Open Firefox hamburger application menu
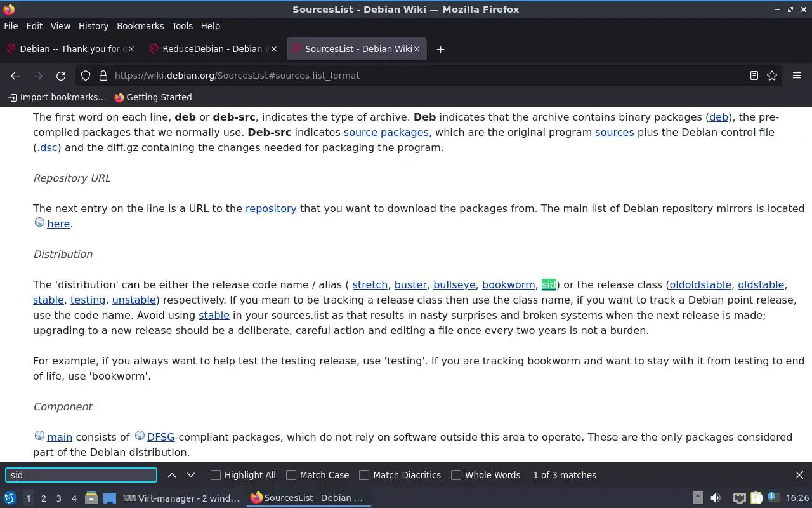The height and width of the screenshot is (508, 812). coord(797,76)
